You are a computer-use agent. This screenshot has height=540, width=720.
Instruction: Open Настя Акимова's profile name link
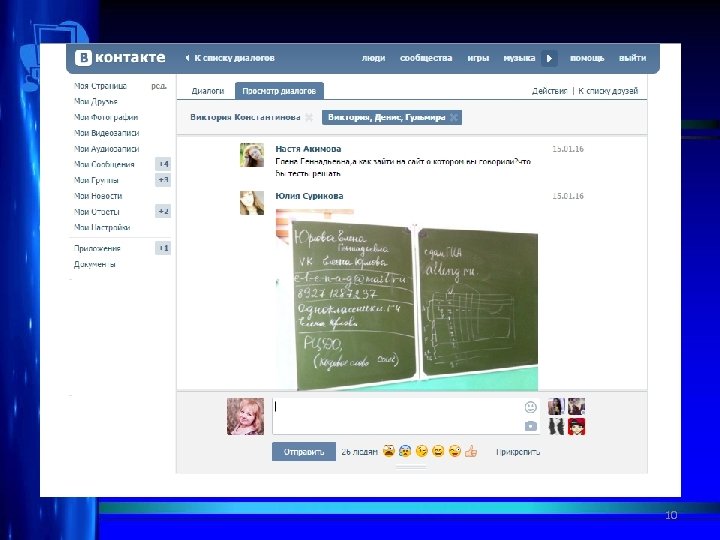(308, 149)
